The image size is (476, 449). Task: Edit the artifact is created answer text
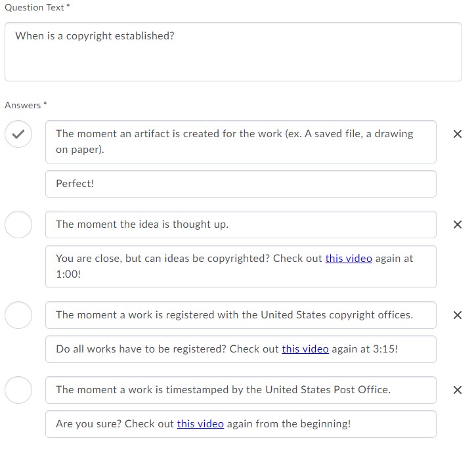241,142
